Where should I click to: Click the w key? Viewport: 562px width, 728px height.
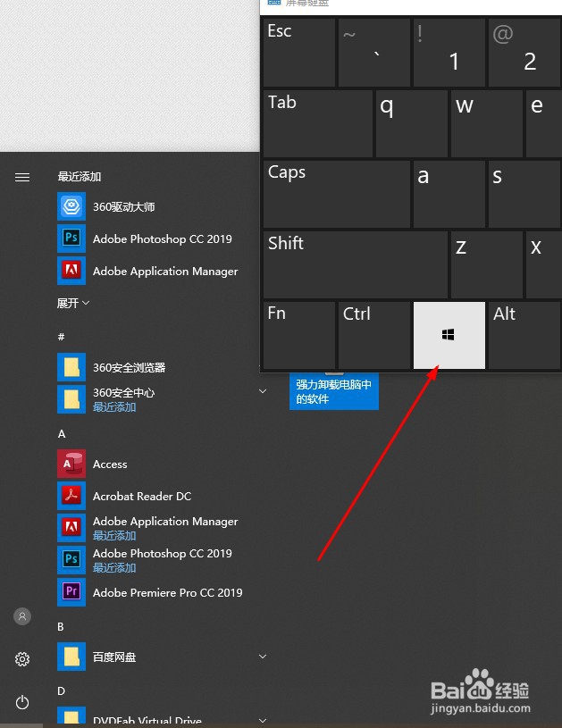click(487, 123)
